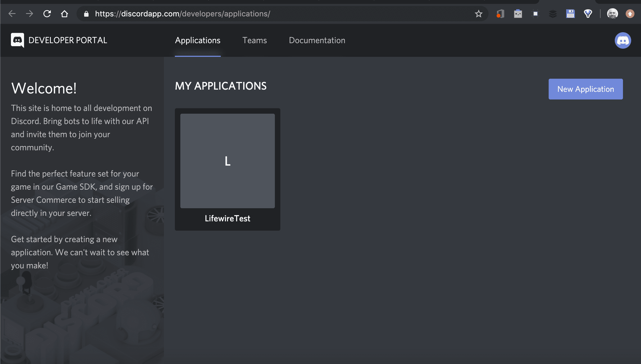This screenshot has height=364, width=641.
Task: Open the browser profile avatar photo
Action: click(x=612, y=14)
